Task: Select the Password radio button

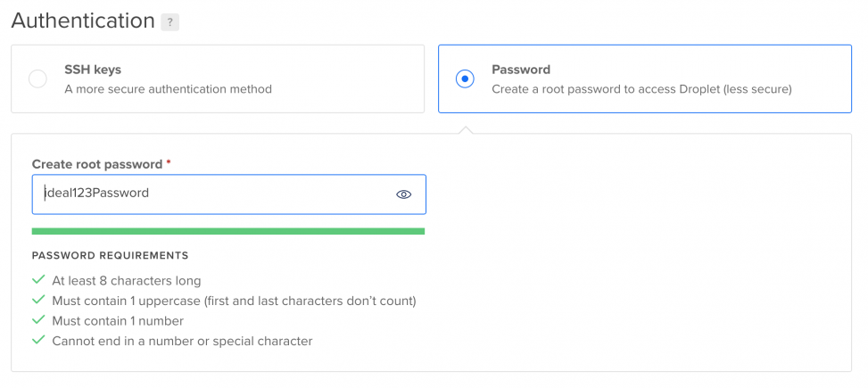Action: coord(465,79)
